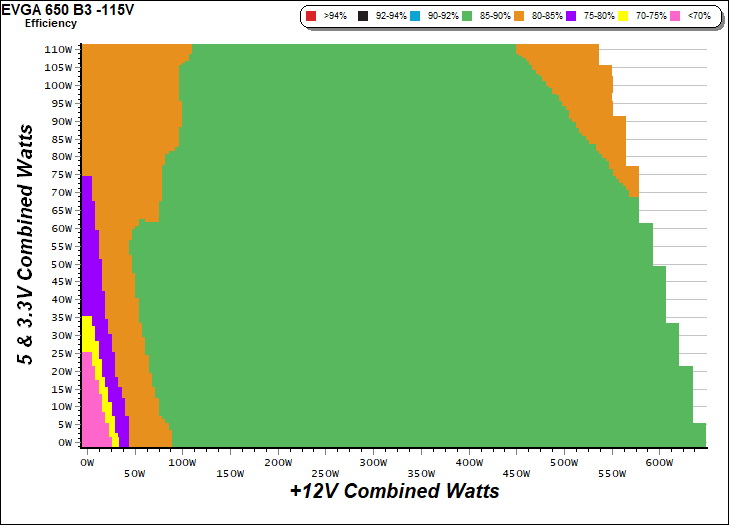Click the +12V Combined Watts axis title
The height and width of the screenshot is (525, 729).
pyautogui.click(x=394, y=492)
